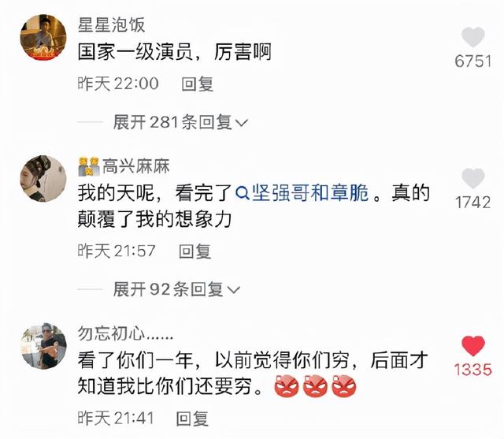
Task: Click the search magnifier icon in comment
Action: (243, 193)
